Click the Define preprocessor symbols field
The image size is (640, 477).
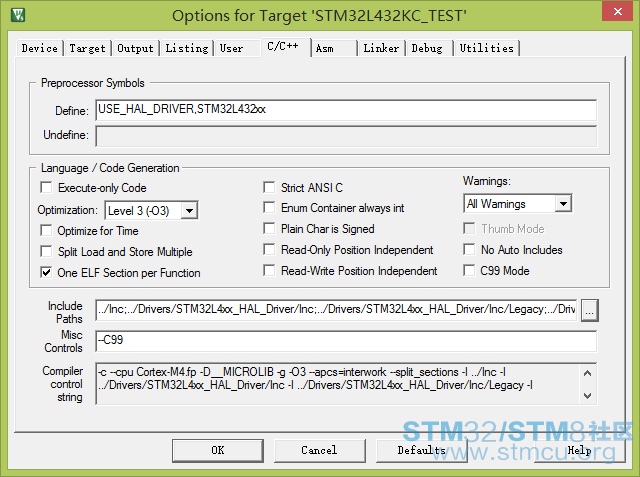(x=346, y=110)
